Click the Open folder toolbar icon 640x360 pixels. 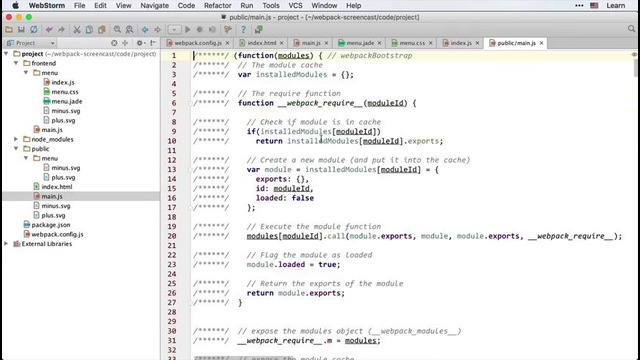9,30
